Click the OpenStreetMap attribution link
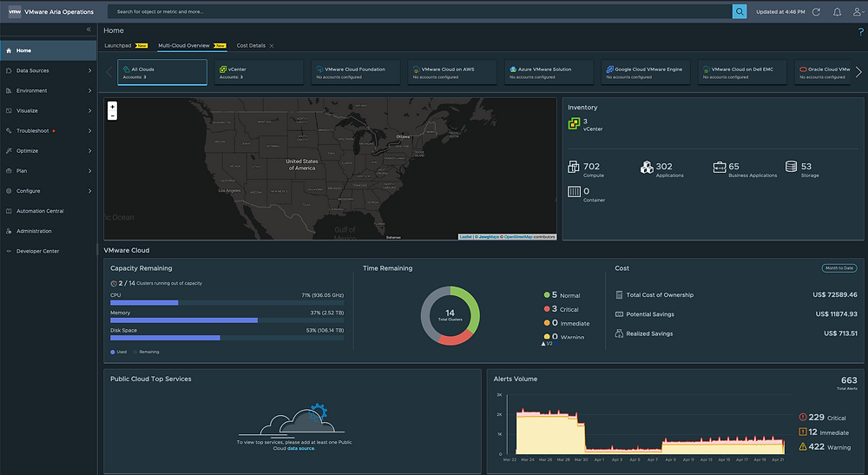The width and height of the screenshot is (868, 475). (x=517, y=237)
